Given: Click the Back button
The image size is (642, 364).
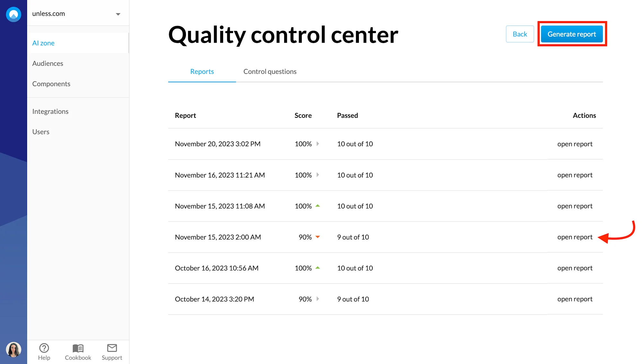Looking at the screenshot, I should click(x=520, y=34).
